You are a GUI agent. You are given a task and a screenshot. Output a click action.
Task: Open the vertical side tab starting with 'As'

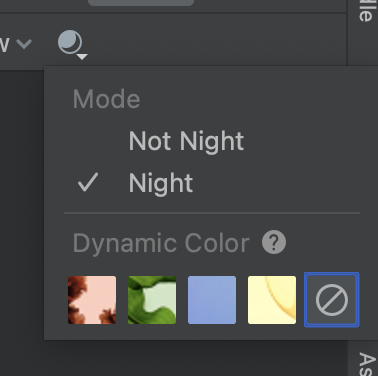click(x=367, y=364)
